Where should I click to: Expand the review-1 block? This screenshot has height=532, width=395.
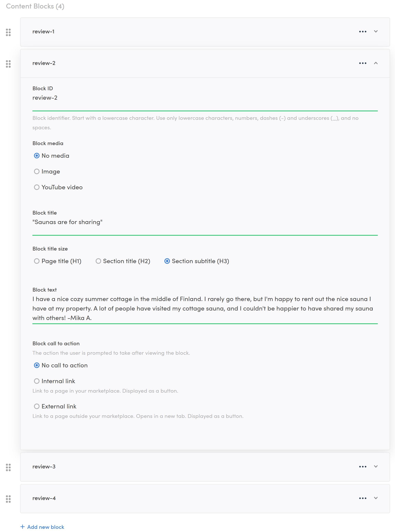pyautogui.click(x=376, y=32)
